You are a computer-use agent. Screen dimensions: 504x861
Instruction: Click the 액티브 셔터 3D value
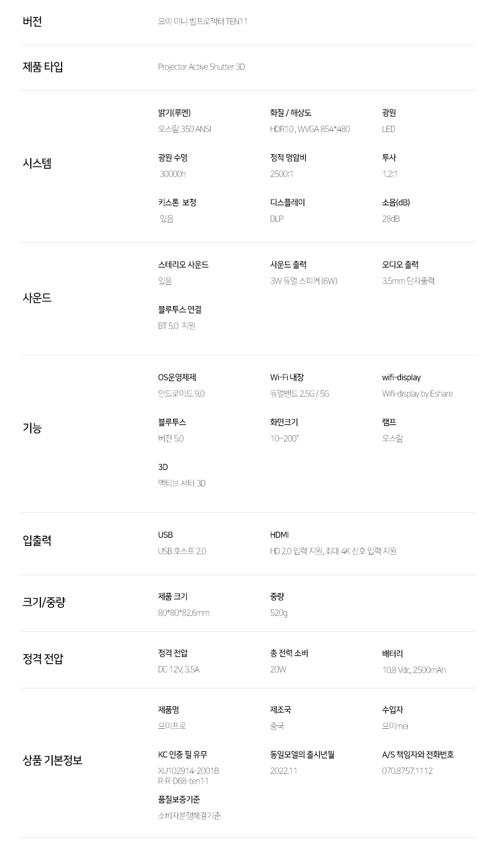pyautogui.click(x=181, y=484)
